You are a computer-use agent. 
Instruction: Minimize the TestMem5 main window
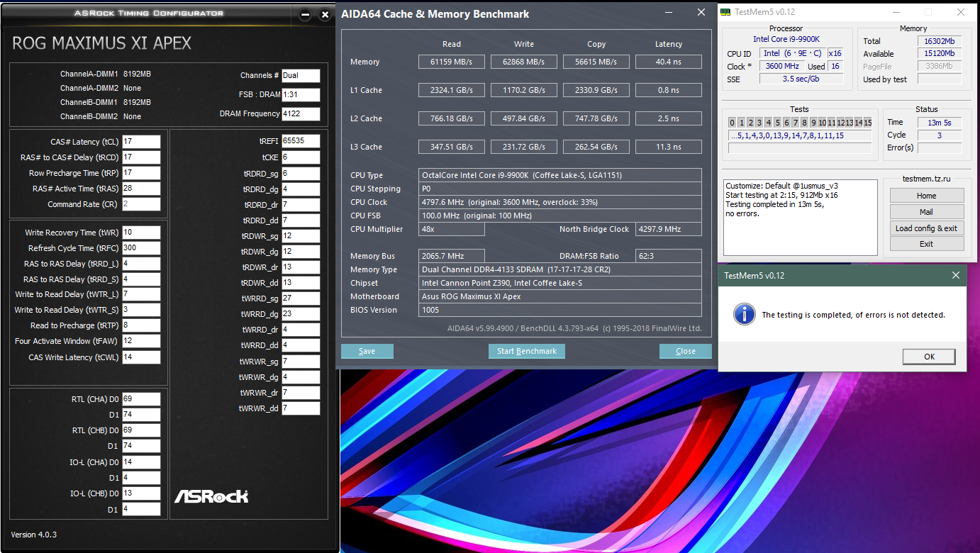point(896,12)
